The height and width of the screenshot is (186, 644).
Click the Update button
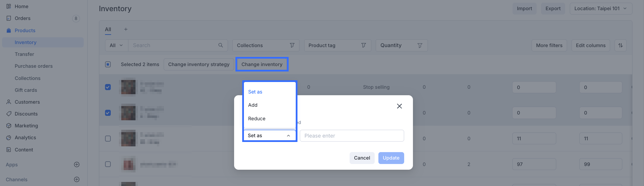(x=391, y=158)
